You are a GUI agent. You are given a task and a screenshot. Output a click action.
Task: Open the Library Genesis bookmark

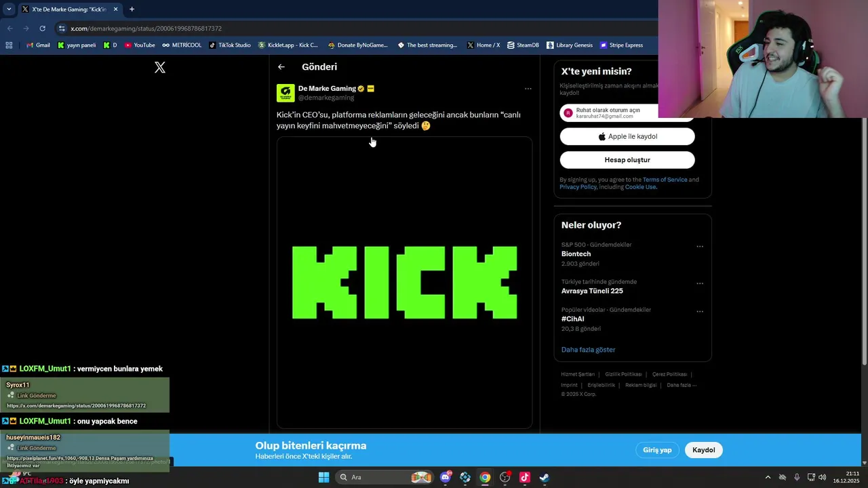(x=569, y=45)
